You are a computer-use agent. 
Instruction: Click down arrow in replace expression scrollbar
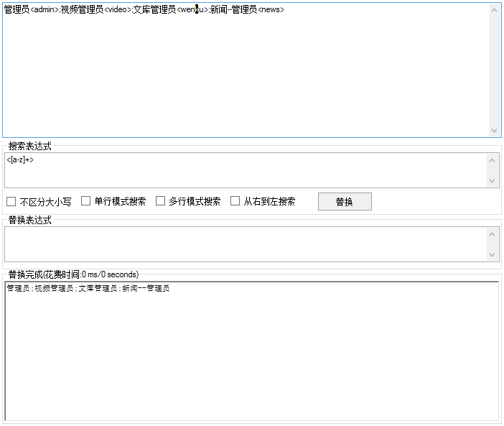492,254
